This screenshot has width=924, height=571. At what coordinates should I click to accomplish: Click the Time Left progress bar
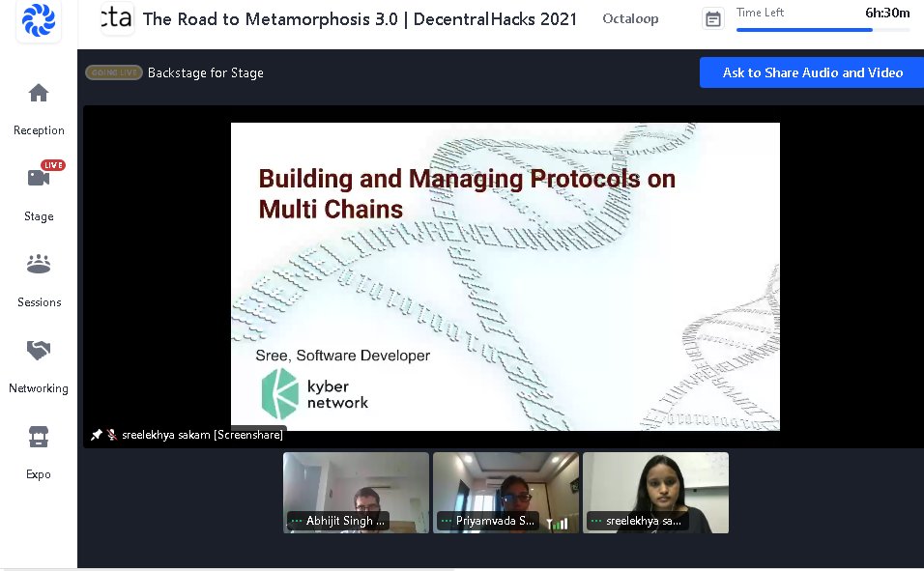pos(823,30)
